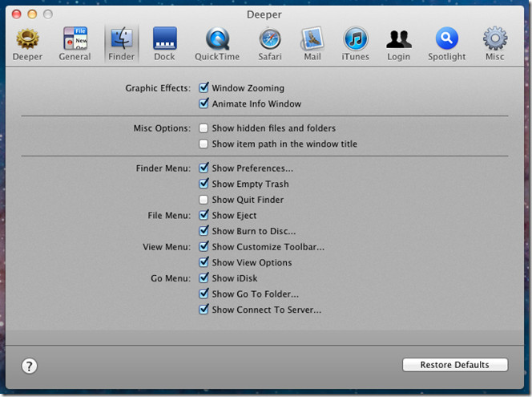Switch to the General preferences pane

click(75, 44)
